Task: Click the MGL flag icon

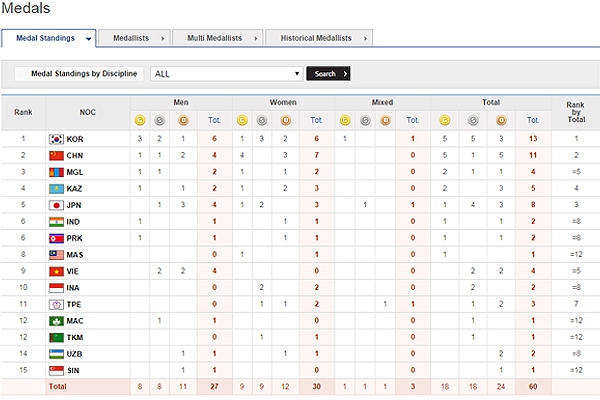Action: 56,172
